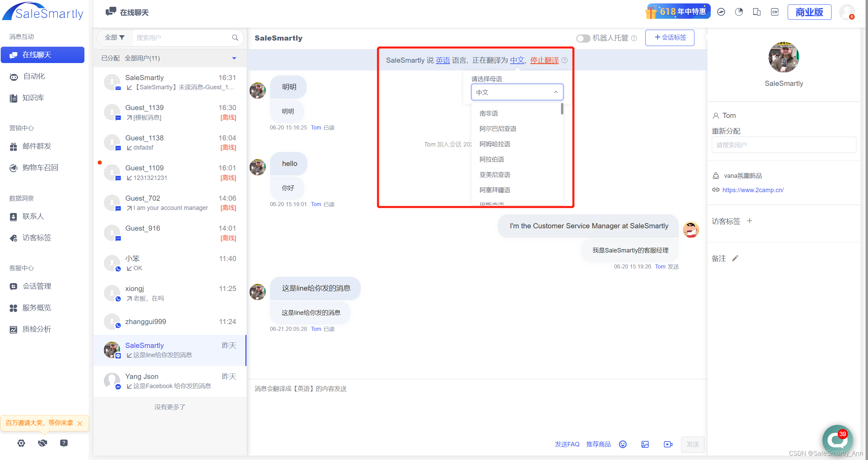Click the question mark help icon
This screenshot has width=868, height=460.
[x=64, y=443]
